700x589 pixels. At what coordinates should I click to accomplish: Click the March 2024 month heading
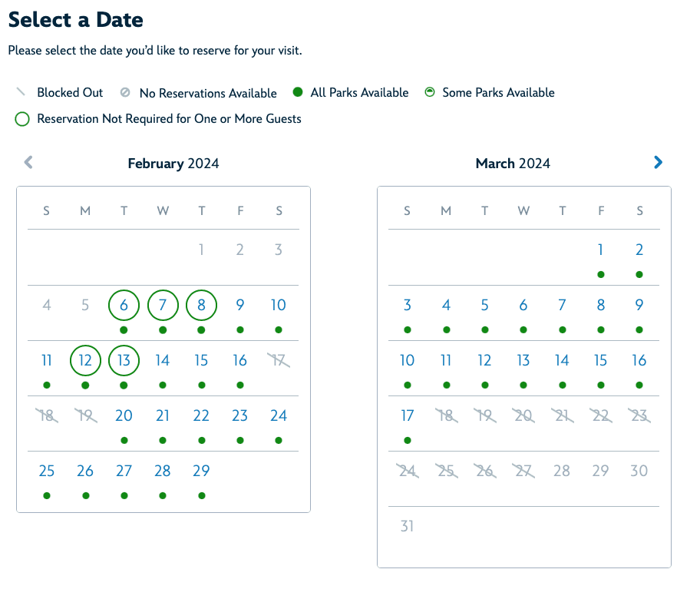pyautogui.click(x=513, y=164)
